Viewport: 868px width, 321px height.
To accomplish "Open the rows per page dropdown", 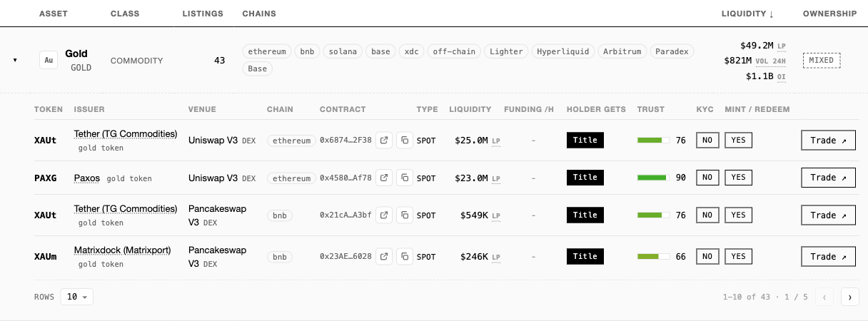I will (77, 297).
